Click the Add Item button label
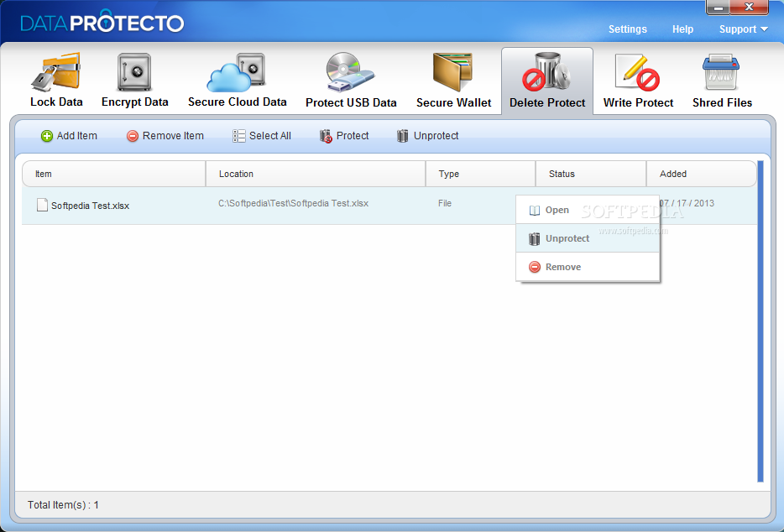The image size is (784, 532). click(77, 136)
